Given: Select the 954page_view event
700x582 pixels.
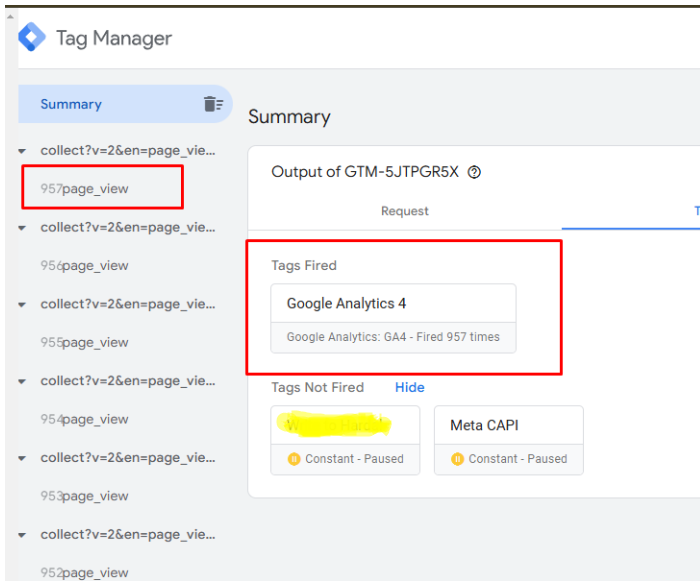Looking at the screenshot, I should (x=84, y=419).
